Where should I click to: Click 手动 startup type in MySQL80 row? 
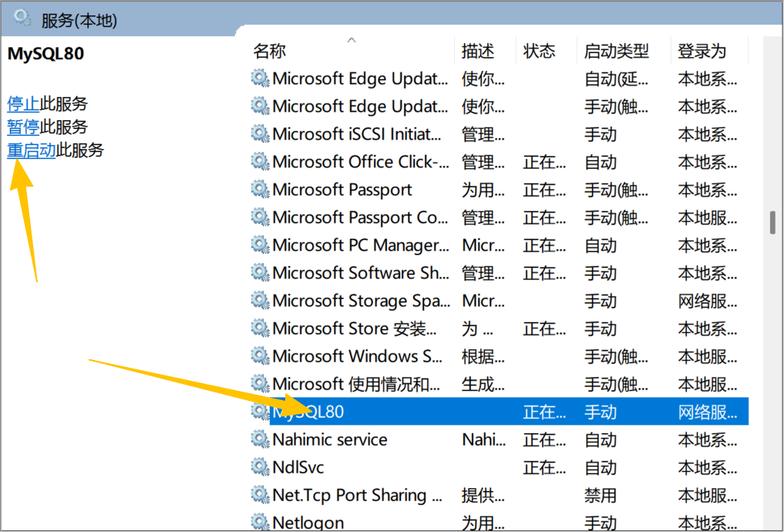pyautogui.click(x=600, y=412)
